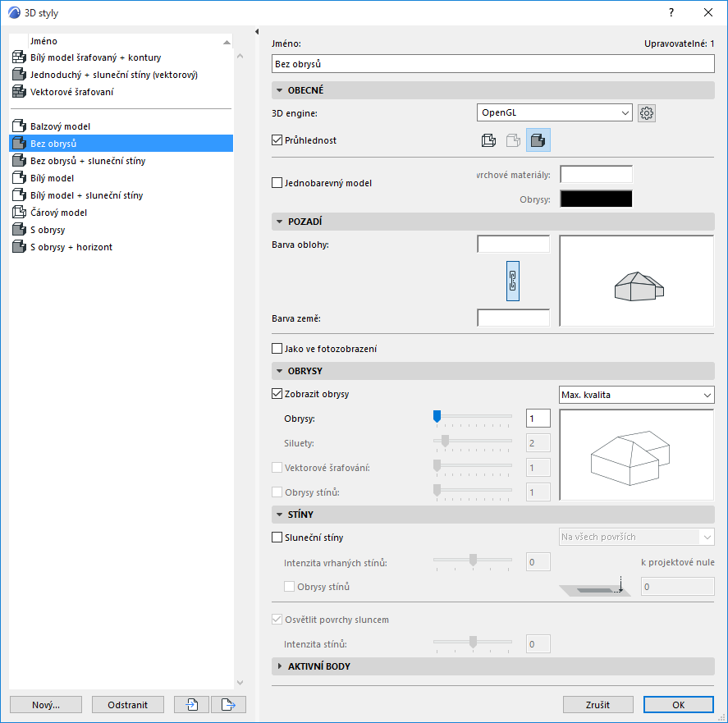The image size is (728, 723).
Task: Uncheck the Průhlednost checkbox
Action: [277, 140]
